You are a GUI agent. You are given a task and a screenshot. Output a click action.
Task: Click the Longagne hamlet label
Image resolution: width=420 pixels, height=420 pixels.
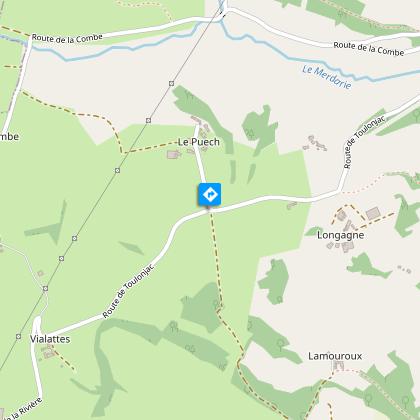[x=340, y=235]
